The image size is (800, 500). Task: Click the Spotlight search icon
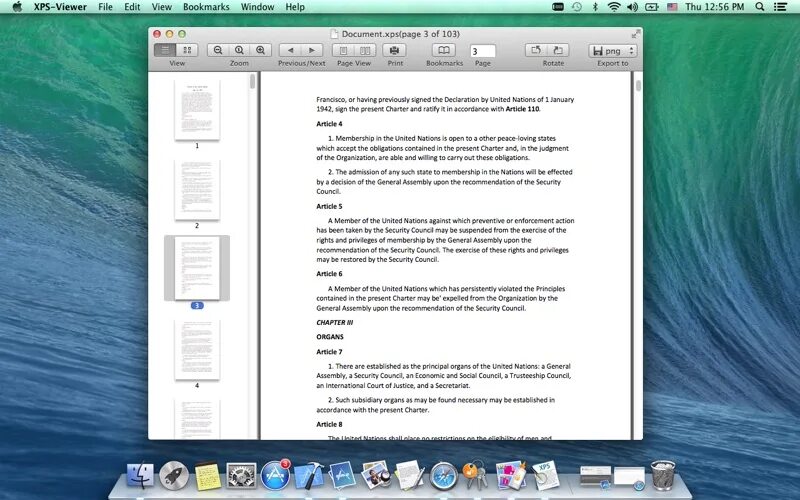(760, 7)
